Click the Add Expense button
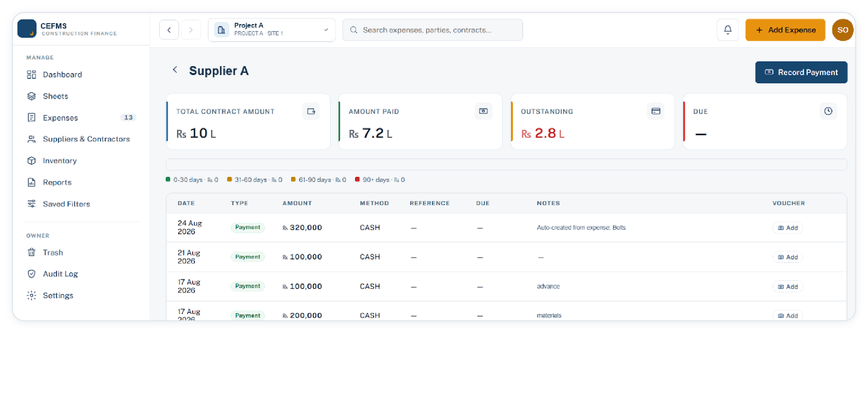 785,30
